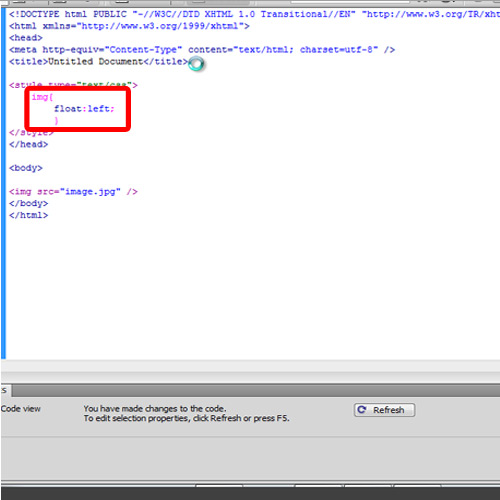Click the img src="image.jpg" line
Image resolution: width=500 pixels, height=500 pixels.
(x=73, y=192)
